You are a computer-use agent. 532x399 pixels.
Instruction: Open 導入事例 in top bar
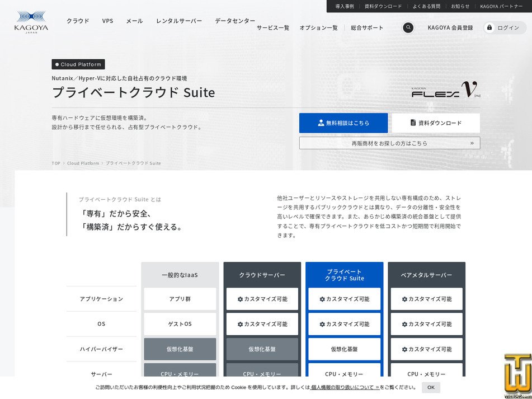point(345,6)
